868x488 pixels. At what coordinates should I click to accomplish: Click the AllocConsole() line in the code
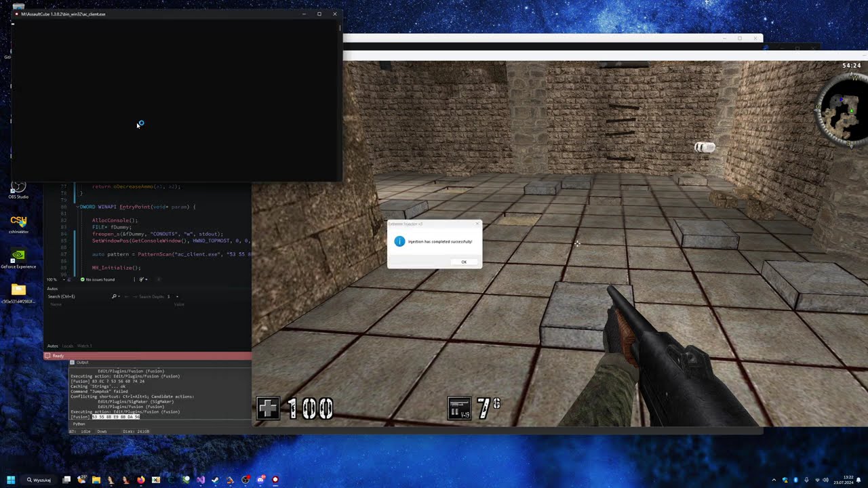coord(115,220)
